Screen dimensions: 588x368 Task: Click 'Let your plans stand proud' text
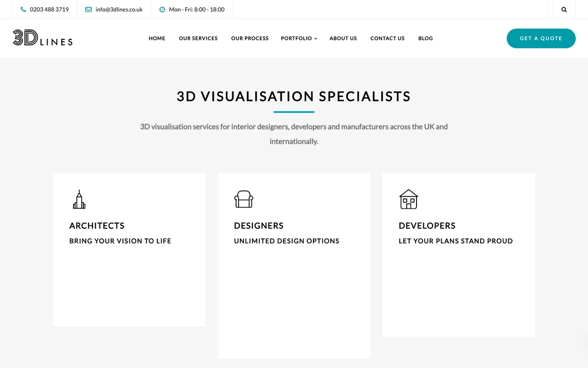coord(456,241)
